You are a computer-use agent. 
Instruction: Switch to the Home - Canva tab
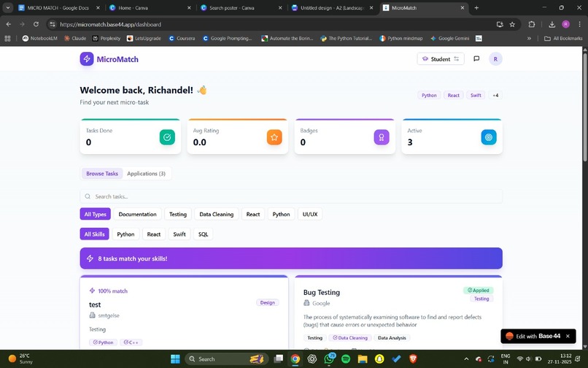click(150, 7)
